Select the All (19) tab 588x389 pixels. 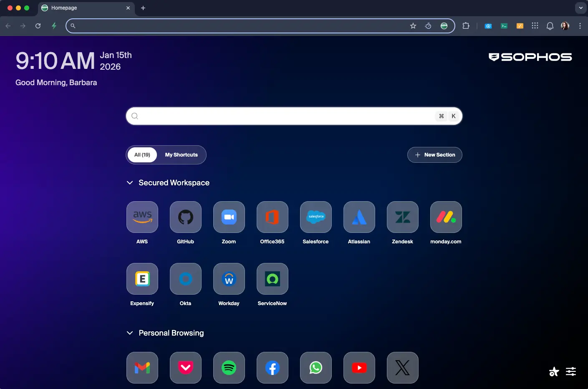pyautogui.click(x=142, y=155)
